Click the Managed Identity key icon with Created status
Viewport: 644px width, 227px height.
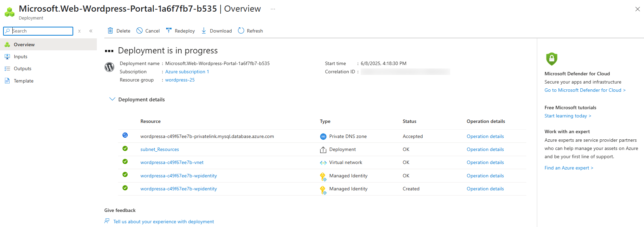(x=323, y=190)
